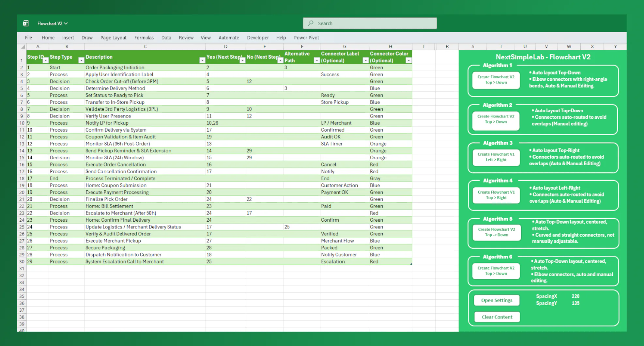Open the Power Pivot tab
The width and height of the screenshot is (644, 346).
(306, 38)
